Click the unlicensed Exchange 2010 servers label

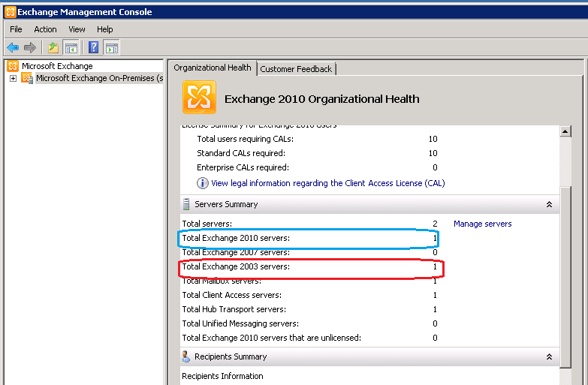pos(272,338)
